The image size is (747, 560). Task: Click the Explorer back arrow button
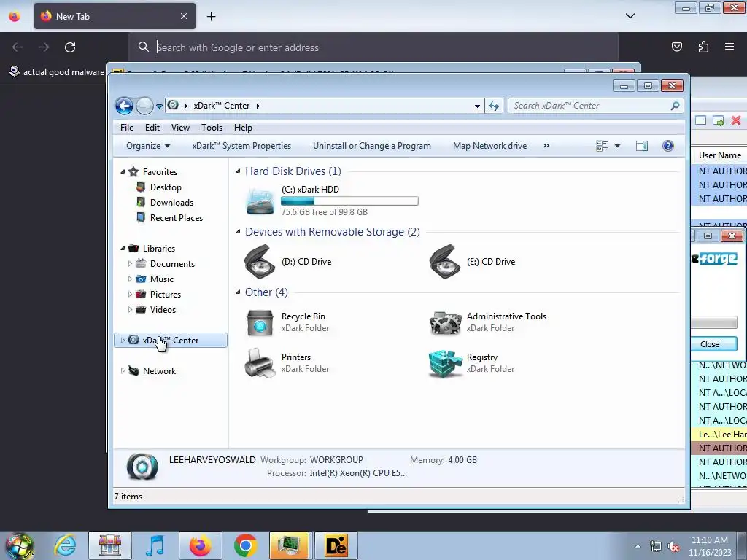(x=124, y=106)
